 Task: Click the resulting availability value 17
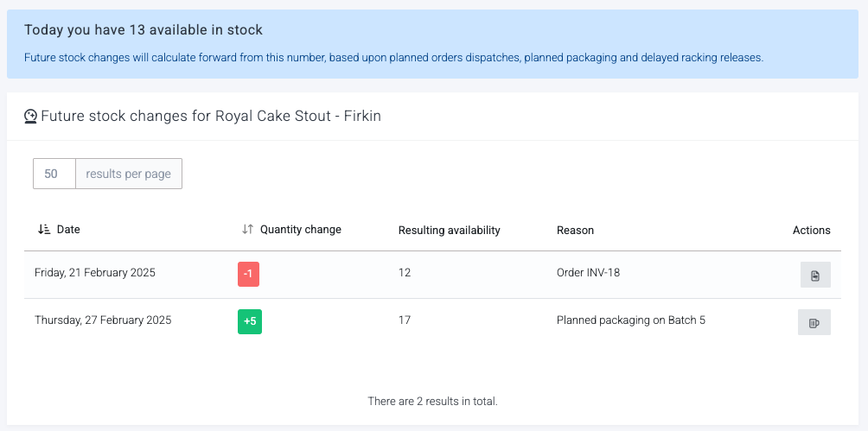pyautogui.click(x=405, y=320)
